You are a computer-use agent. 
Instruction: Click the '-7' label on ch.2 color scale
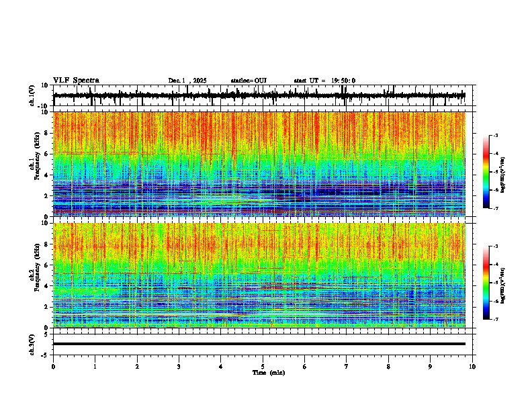(496, 319)
